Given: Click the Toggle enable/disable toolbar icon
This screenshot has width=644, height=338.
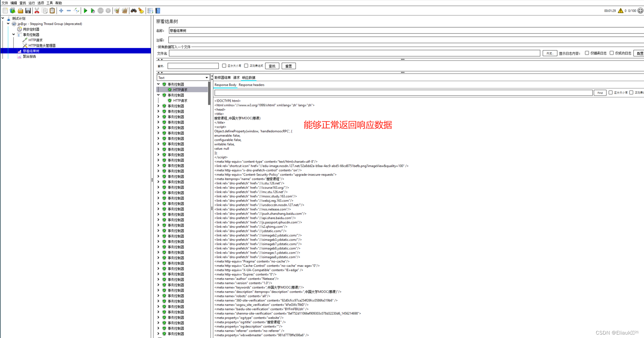Looking at the screenshot, I should coord(77,11).
